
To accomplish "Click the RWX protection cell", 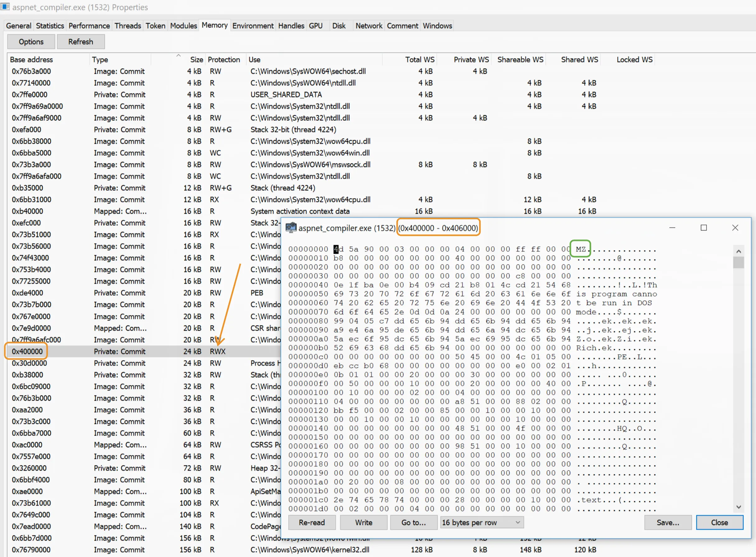I will click(x=217, y=351).
